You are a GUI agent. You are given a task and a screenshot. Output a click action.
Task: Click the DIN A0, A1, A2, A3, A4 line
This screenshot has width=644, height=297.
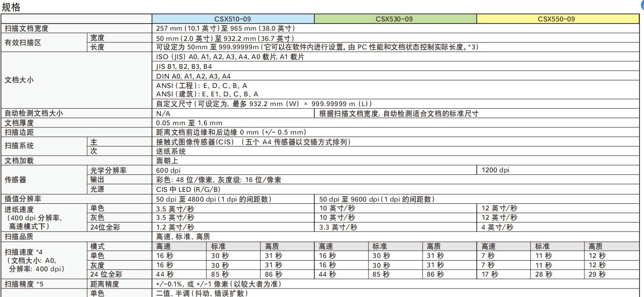point(193,76)
